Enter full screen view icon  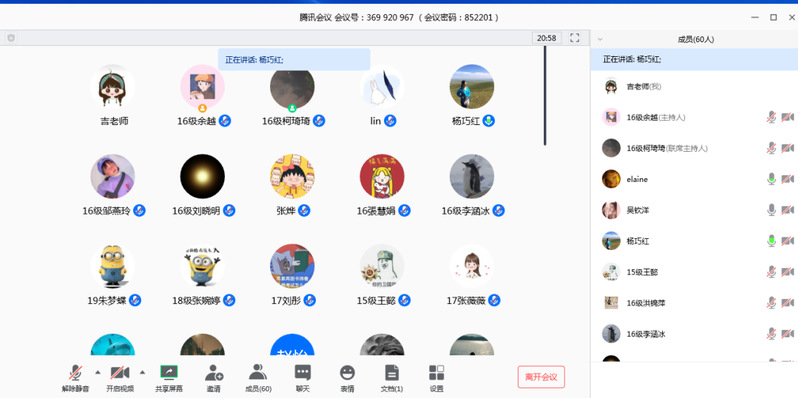(x=575, y=38)
